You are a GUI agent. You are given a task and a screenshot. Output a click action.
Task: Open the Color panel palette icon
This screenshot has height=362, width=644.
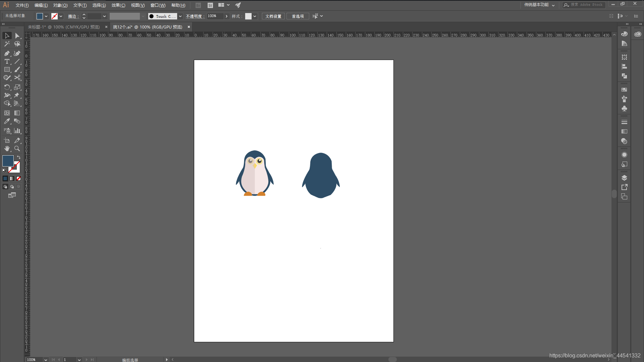(624, 34)
